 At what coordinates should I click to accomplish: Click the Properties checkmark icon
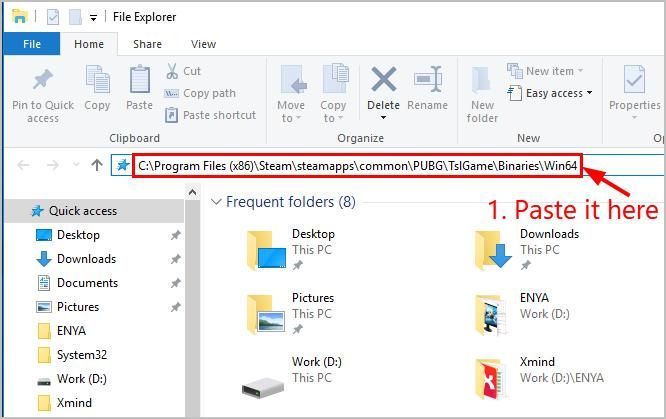click(635, 79)
